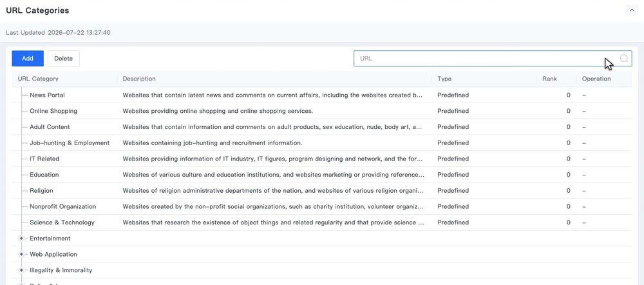
Task: Click the IT Related description text
Action: 272,159
